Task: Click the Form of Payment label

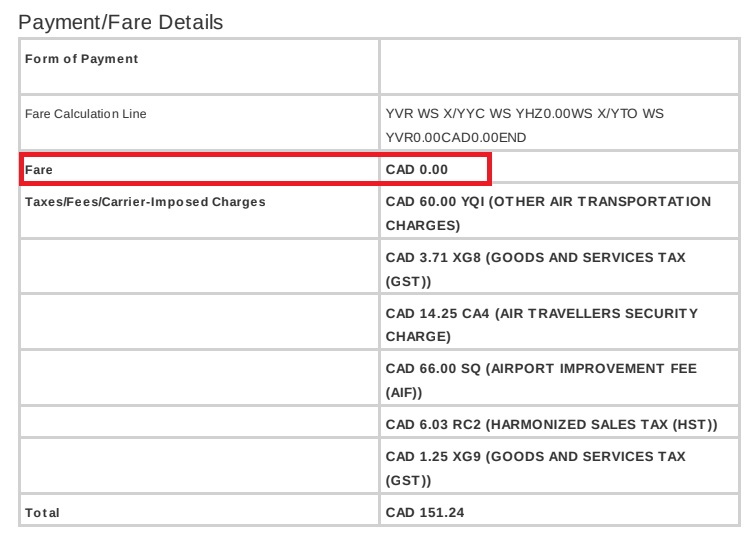Action: point(82,59)
